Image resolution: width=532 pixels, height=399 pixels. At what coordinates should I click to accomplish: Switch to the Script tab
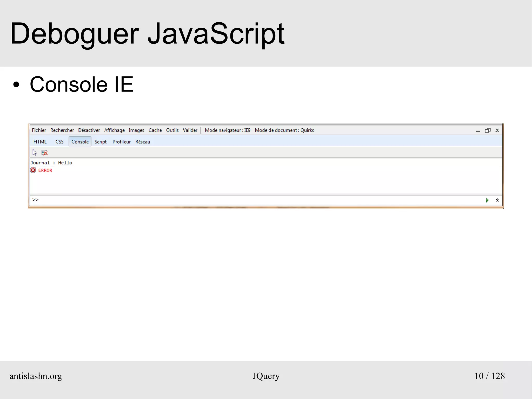click(101, 142)
